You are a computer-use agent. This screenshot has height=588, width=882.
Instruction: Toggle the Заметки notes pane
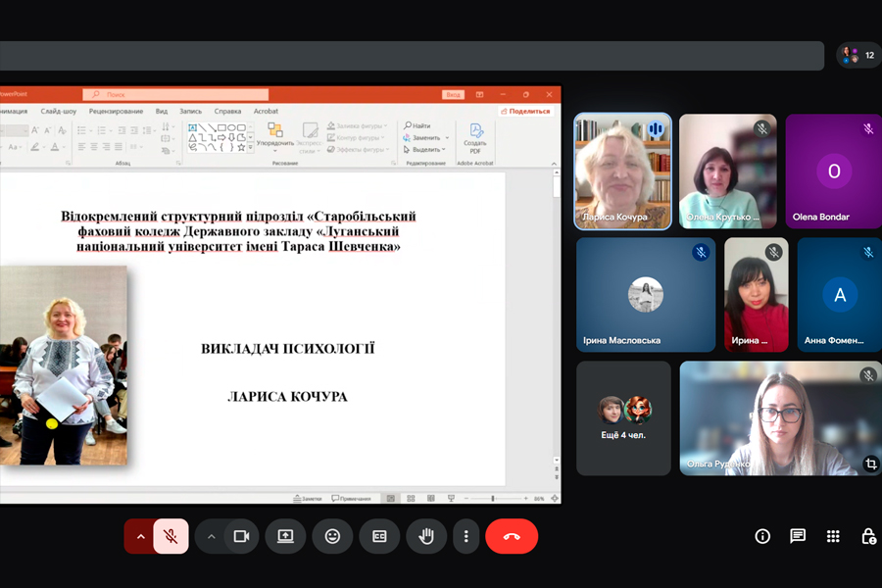click(308, 499)
